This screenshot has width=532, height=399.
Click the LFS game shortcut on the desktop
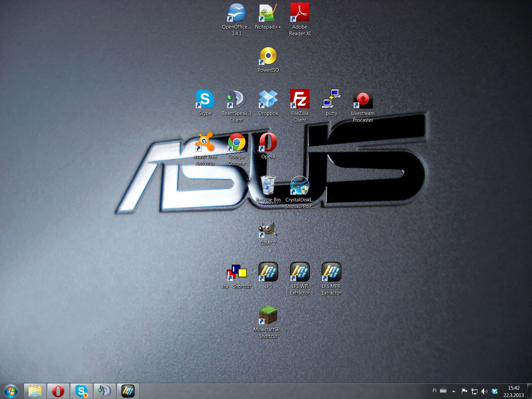(x=268, y=276)
